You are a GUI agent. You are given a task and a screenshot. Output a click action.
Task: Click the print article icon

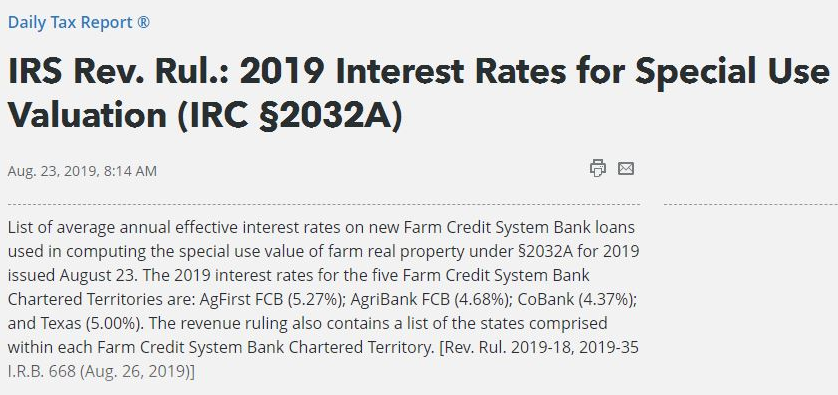(598, 168)
